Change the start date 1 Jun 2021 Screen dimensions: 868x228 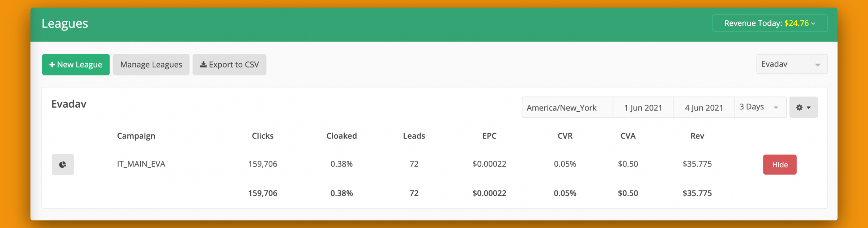[643, 108]
